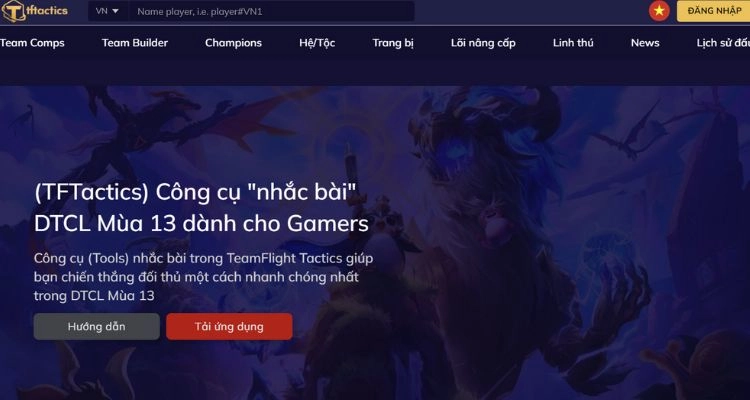Click the dropdown arrow beside VN
Viewport: 750px width, 400px height.
point(115,11)
